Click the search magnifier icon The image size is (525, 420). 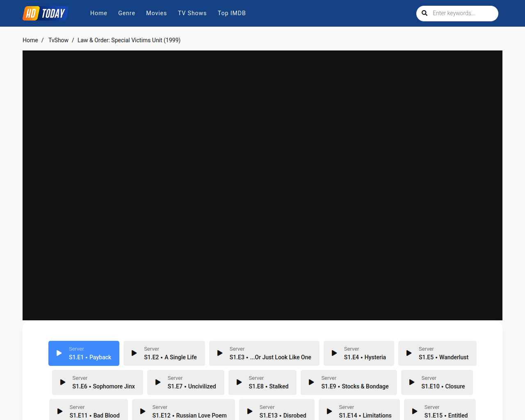(425, 13)
